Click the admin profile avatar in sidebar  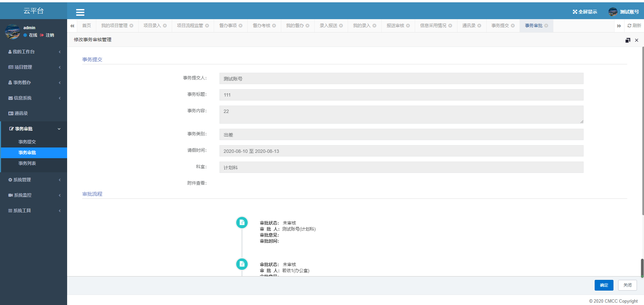coord(13,32)
